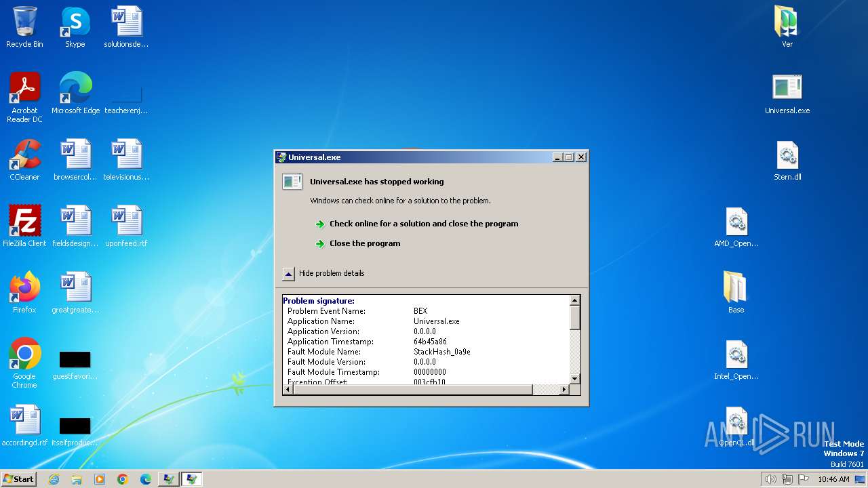Select the Stern.dll file icon

tap(787, 159)
